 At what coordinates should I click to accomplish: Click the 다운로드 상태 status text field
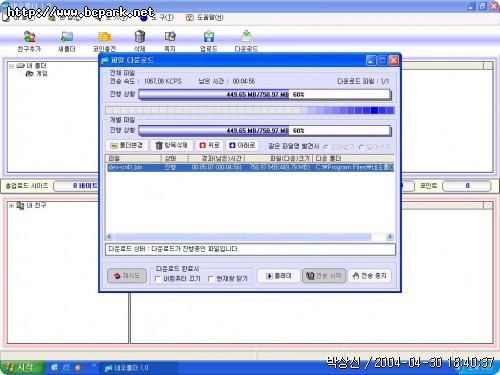pos(250,249)
